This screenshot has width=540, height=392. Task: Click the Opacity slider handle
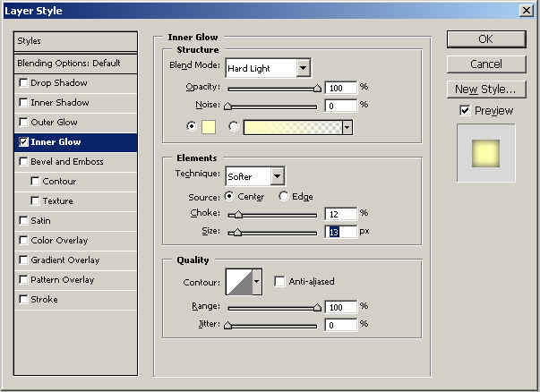tap(317, 89)
